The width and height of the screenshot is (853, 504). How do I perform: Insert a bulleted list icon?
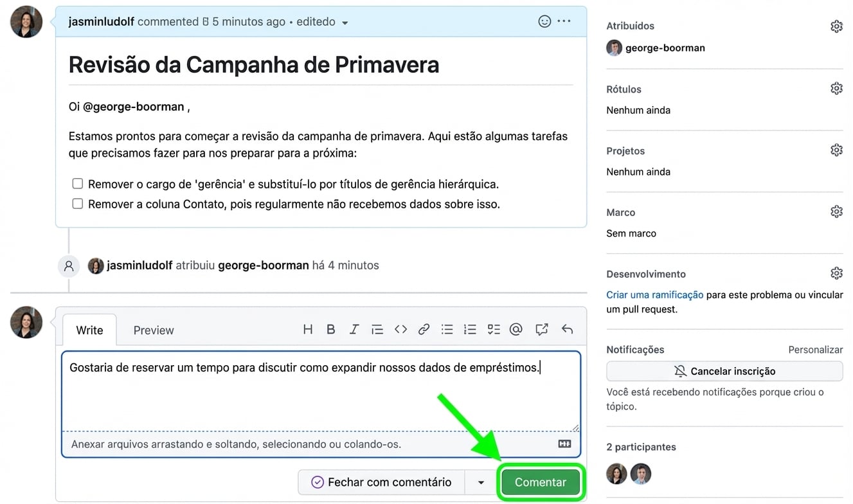pos(447,329)
